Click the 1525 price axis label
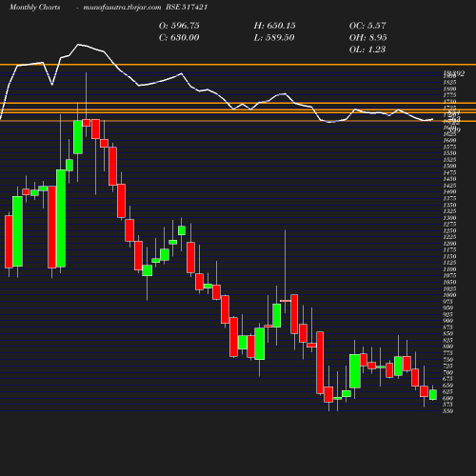 449,160
